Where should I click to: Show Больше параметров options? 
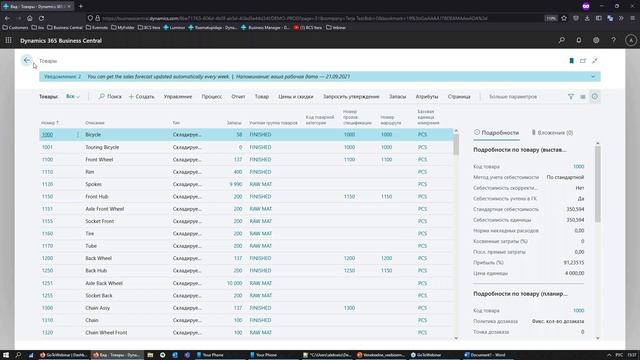513,97
